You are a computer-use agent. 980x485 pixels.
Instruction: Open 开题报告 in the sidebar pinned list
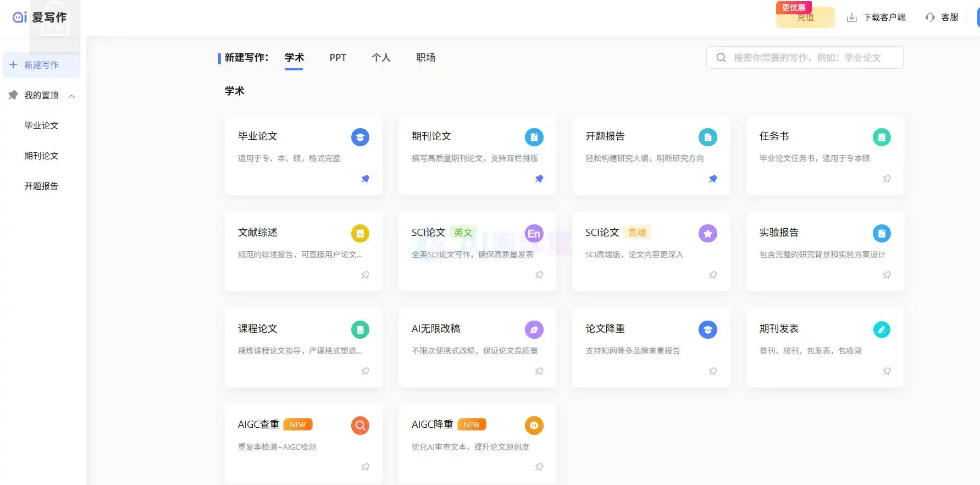(x=41, y=186)
